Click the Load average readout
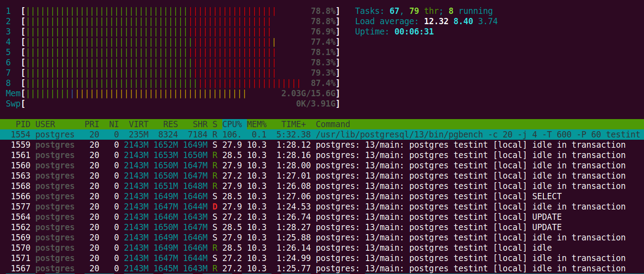Image resolution: width=644 pixels, height=274 pixels. tap(426, 21)
